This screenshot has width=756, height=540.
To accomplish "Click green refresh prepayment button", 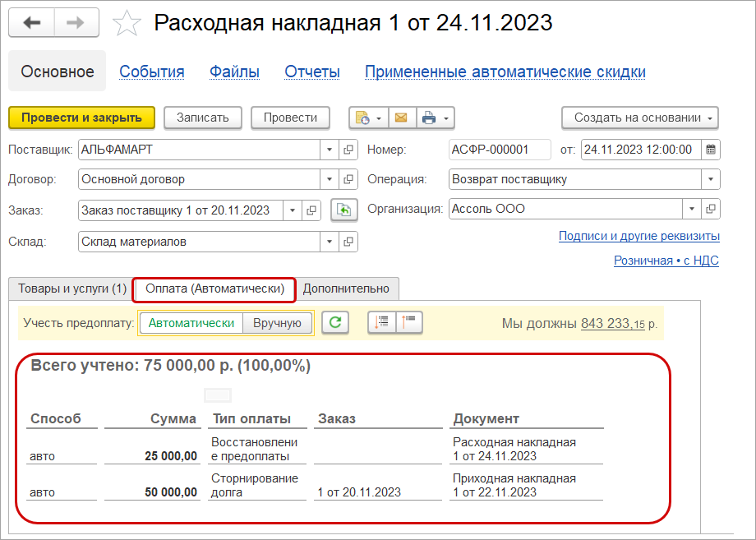I will coord(334,323).
